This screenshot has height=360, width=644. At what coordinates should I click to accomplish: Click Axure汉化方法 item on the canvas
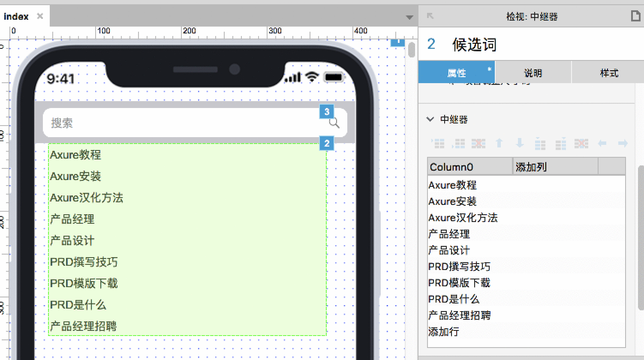(87, 198)
